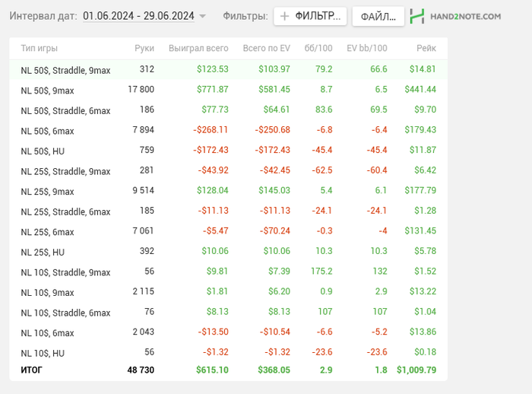The image size is (532, 394).
Task: Click the $131.45 rake value
Action: 420,230
